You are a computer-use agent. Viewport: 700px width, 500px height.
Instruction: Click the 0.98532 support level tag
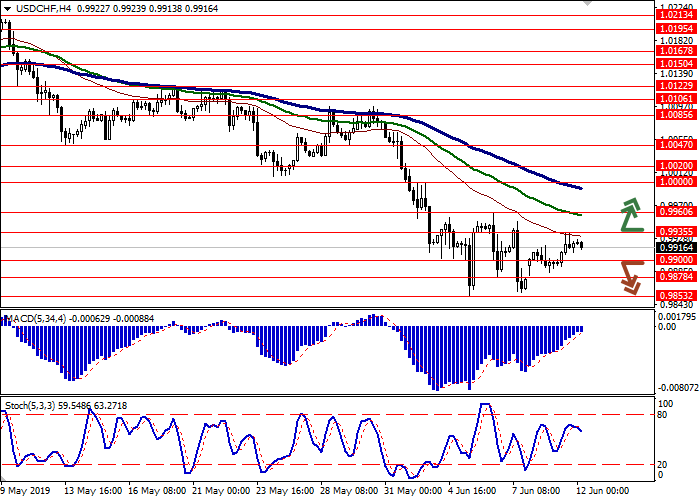676,296
